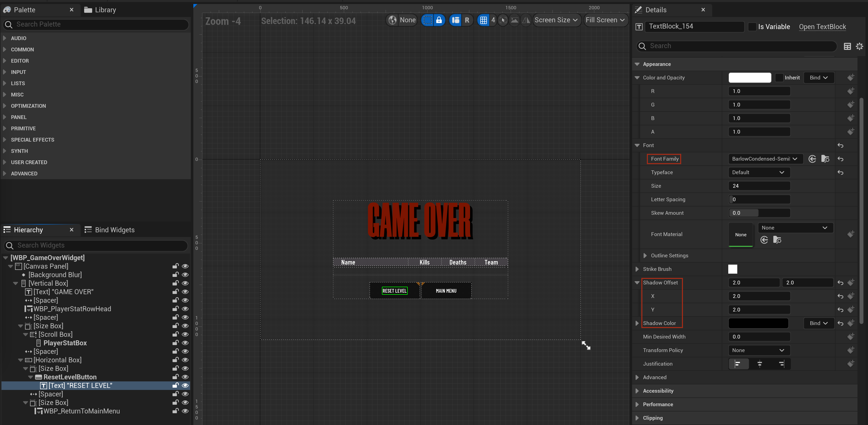868x425 pixels.
Task: Click bind diamond icon for Color R value
Action: [850, 91]
